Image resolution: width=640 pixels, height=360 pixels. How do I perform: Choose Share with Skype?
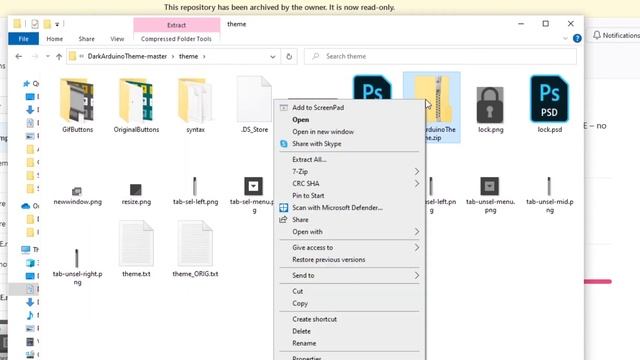349,144
